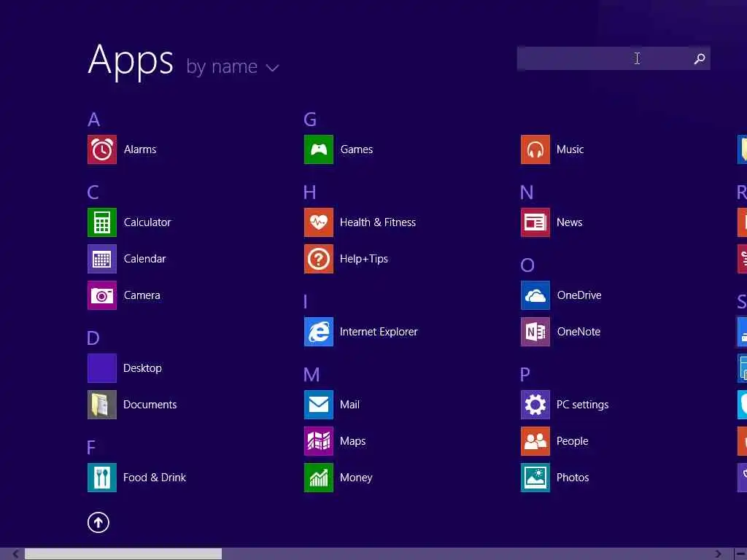Launch the Food & Drink icon

click(102, 478)
